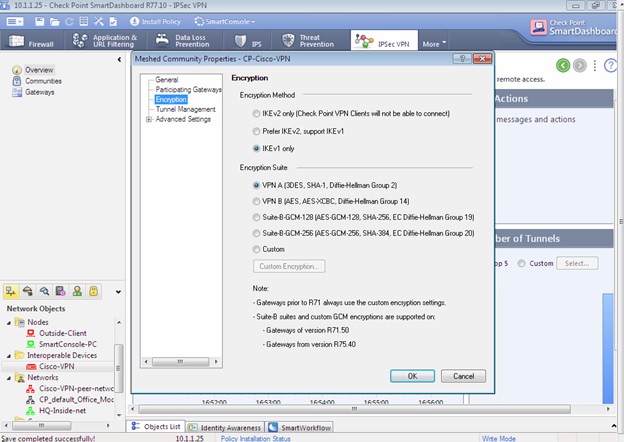Image resolution: width=624 pixels, height=442 pixels.
Task: Click the Refresh icon in top toolbar
Action: (69, 21)
